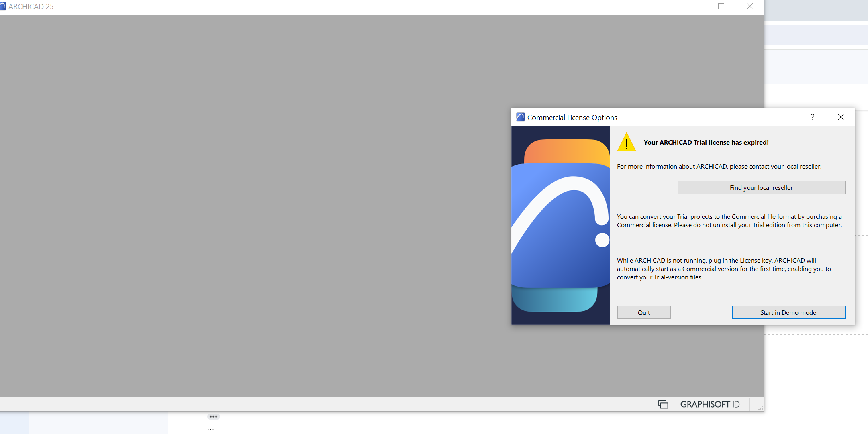The image size is (868, 434).
Task: Click the GRAPHISOFT ID label
Action: pos(710,404)
